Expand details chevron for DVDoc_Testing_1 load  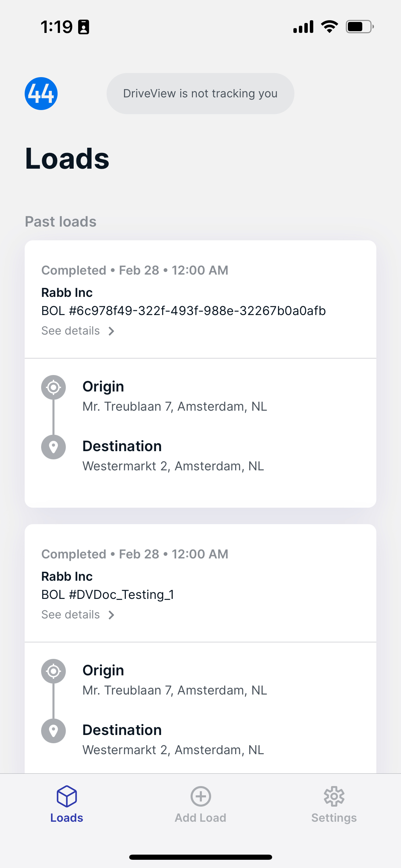tap(111, 615)
